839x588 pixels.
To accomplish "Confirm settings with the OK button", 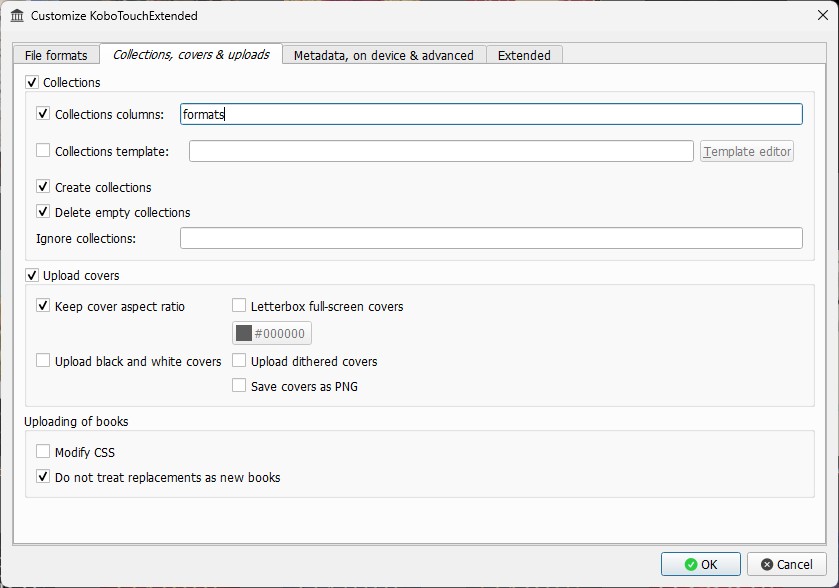I will [x=700, y=564].
